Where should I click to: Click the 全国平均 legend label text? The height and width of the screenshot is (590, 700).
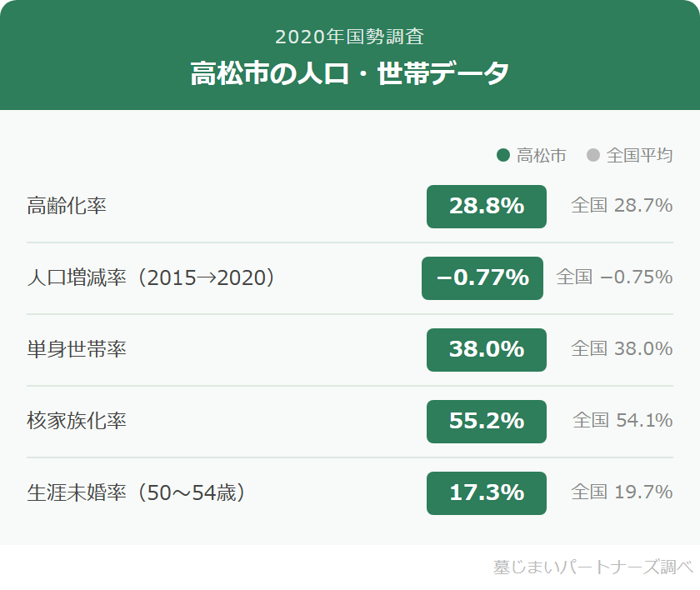pyautogui.click(x=639, y=155)
